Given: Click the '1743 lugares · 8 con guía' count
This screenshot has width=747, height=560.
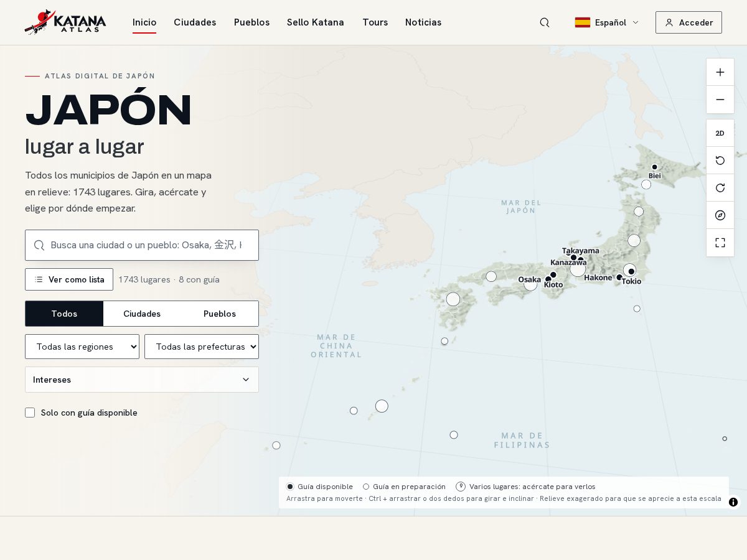Looking at the screenshot, I should coord(169,279).
